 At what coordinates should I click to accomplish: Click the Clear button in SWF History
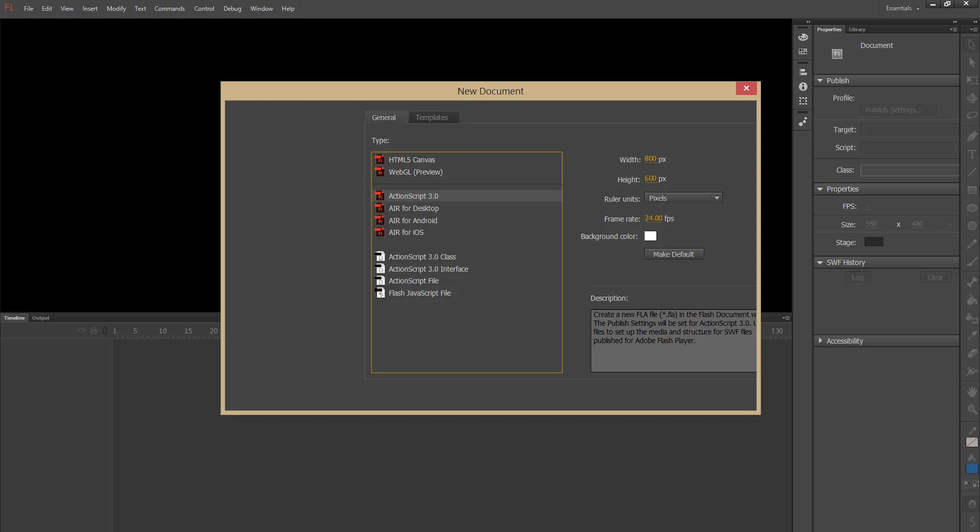tap(936, 277)
